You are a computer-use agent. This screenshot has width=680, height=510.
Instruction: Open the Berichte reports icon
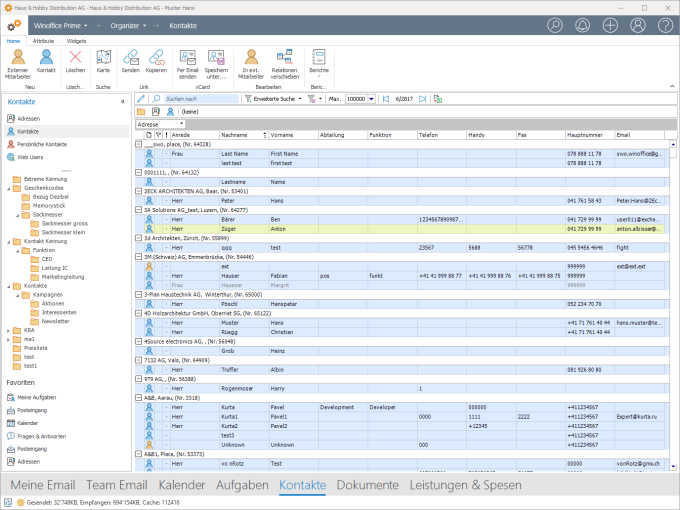pyautogui.click(x=319, y=63)
